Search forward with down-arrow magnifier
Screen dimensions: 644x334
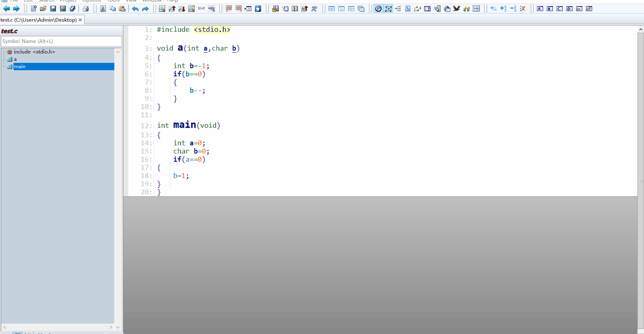click(182, 9)
